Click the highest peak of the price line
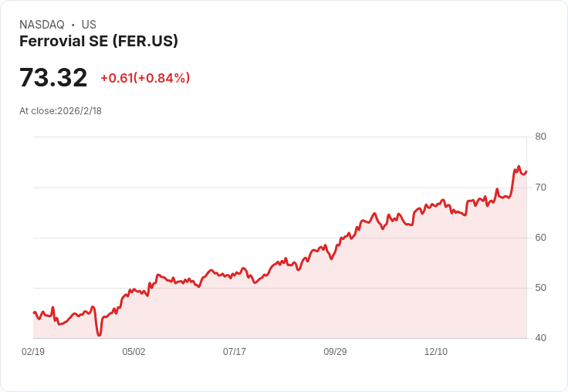The height and width of the screenshot is (392, 568). [519, 167]
